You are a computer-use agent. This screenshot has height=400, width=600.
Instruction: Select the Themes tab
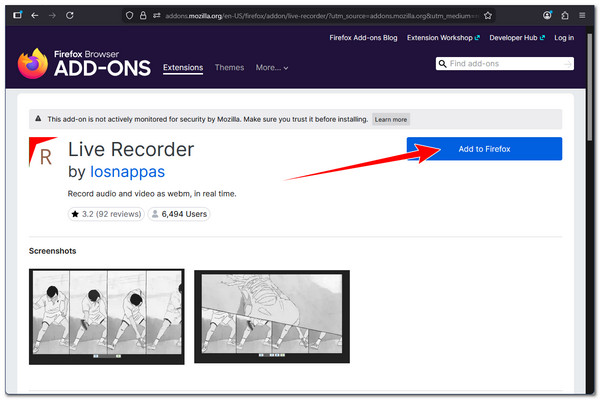pyautogui.click(x=229, y=68)
